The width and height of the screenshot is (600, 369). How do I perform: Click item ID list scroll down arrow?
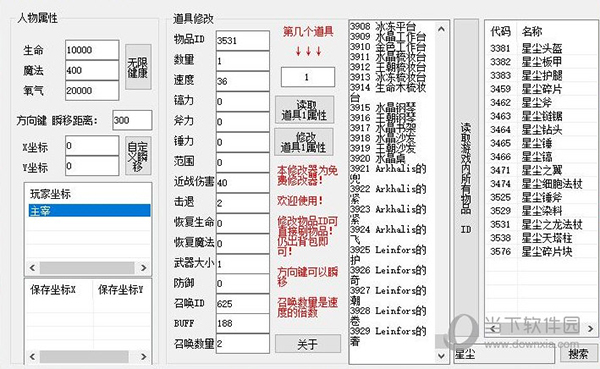441,356
